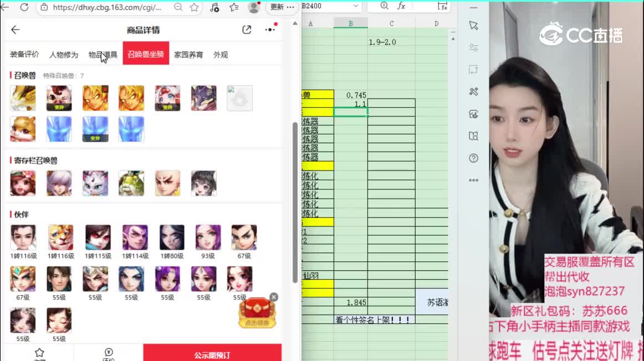Open the three-dot more menu in page header
The image size is (644, 361).
(270, 29)
